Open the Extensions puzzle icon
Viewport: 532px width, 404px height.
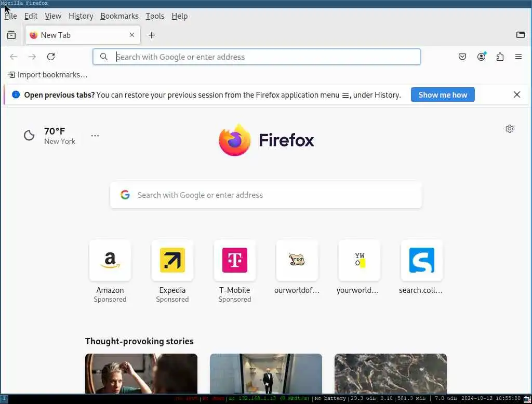[500, 57]
